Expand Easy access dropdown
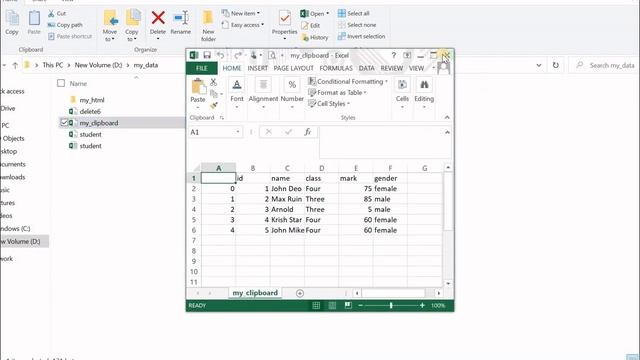Image resolution: width=640 pixels, height=360 pixels. (243, 25)
